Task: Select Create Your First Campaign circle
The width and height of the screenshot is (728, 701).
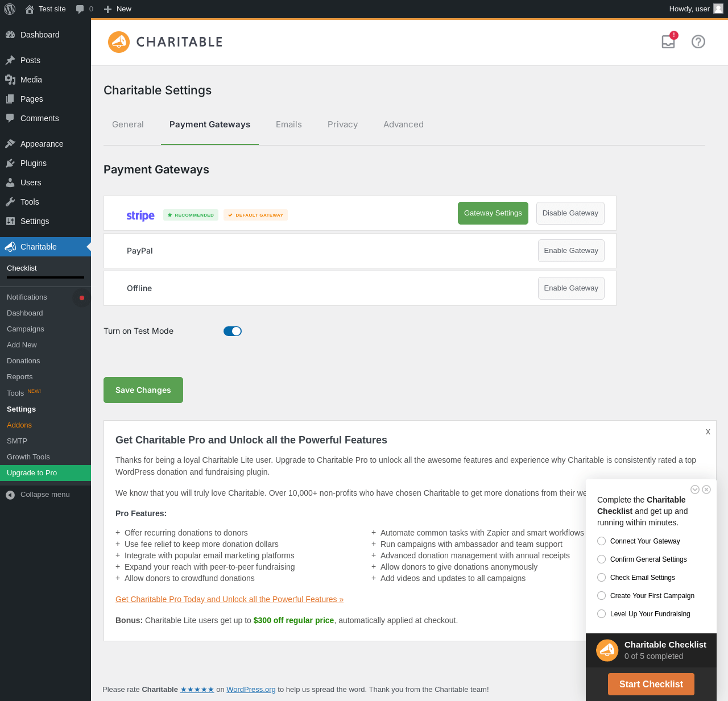Action: (601, 596)
